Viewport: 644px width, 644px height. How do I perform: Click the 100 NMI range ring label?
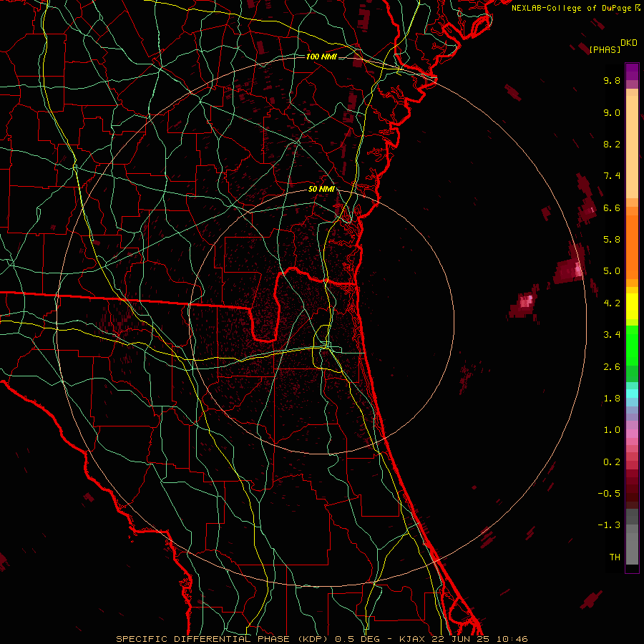tap(321, 57)
